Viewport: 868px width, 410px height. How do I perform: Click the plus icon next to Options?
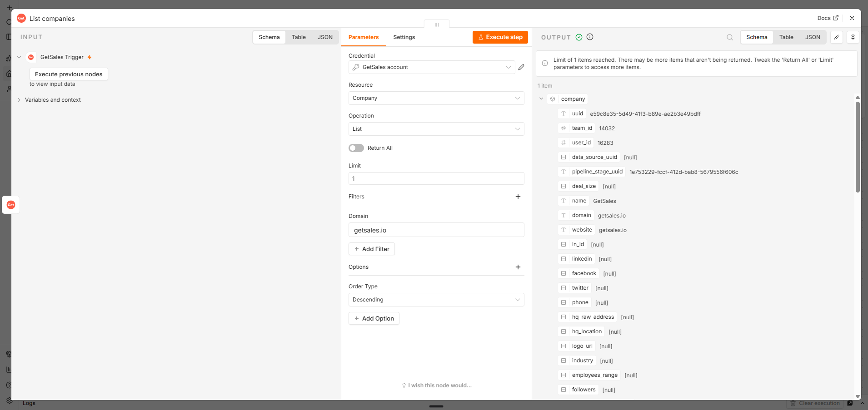click(518, 267)
